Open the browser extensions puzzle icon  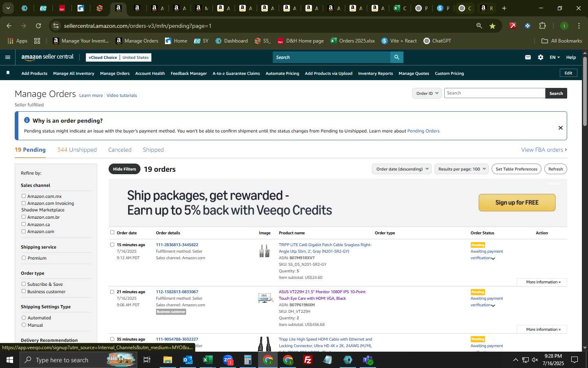coord(542,26)
